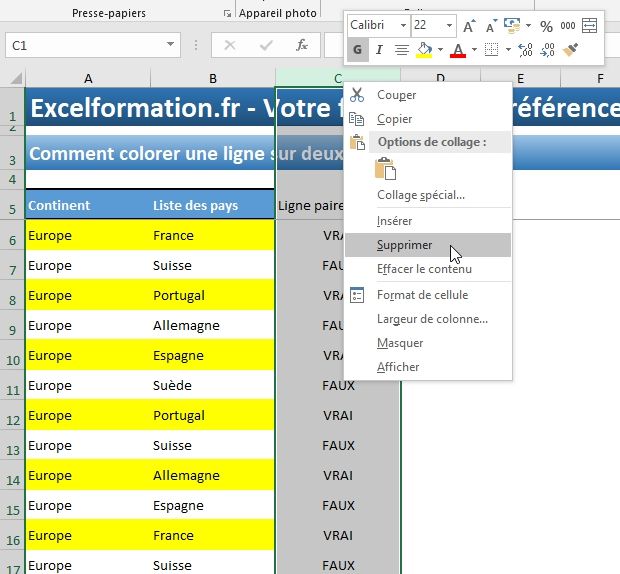Click Collage spécial... option
This screenshot has width=620, height=574.
coord(420,195)
